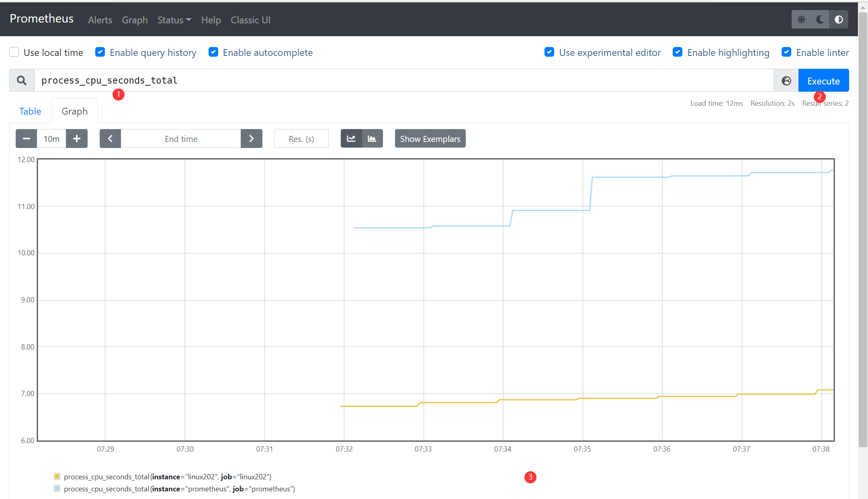Click the Show Exemplars button
Screen dimensions: 868x499
click(x=430, y=139)
